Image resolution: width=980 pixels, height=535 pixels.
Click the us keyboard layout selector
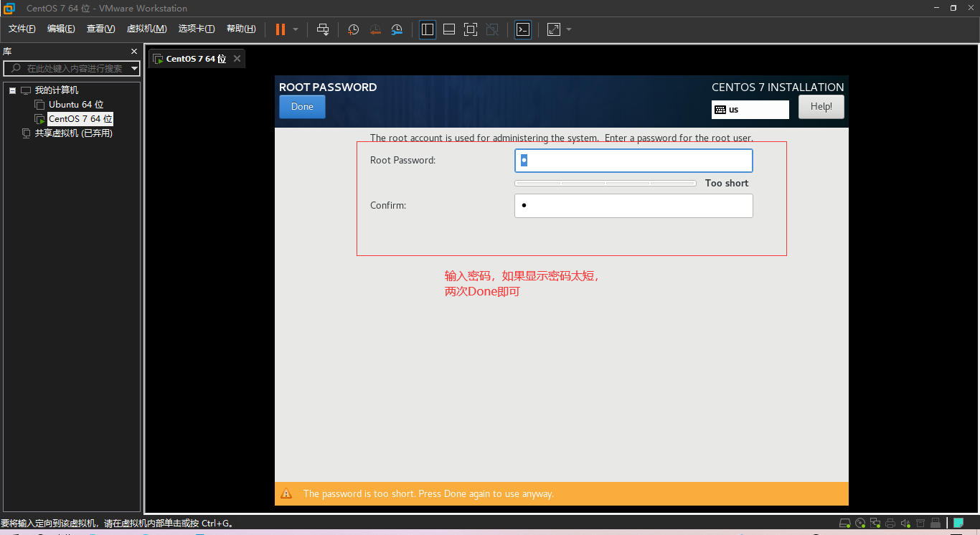pyautogui.click(x=750, y=110)
